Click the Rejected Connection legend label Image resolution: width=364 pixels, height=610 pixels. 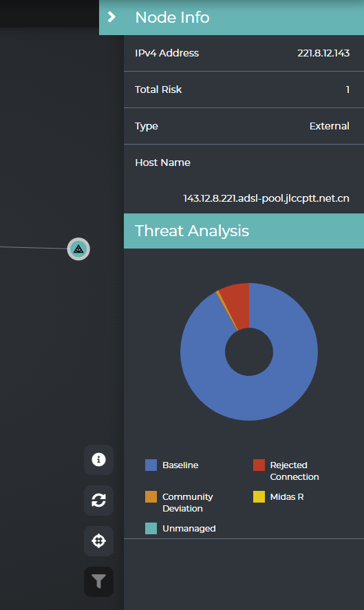pyautogui.click(x=295, y=471)
